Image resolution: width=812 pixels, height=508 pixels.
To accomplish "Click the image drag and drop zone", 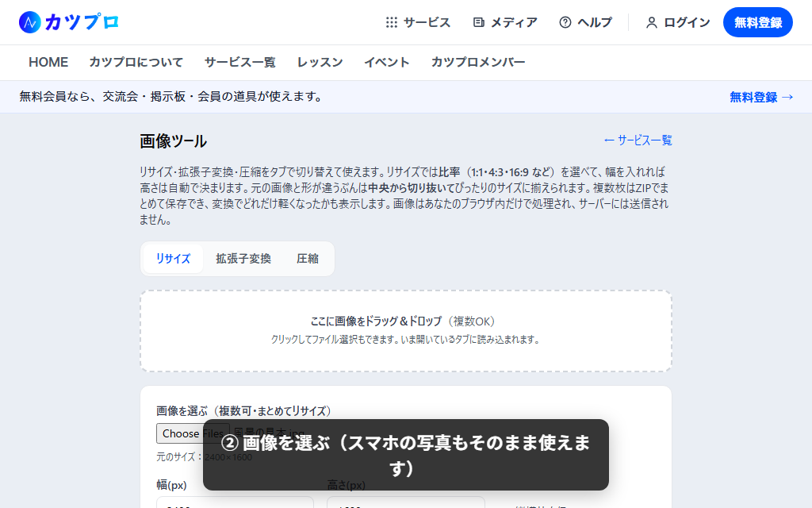I will (x=406, y=331).
